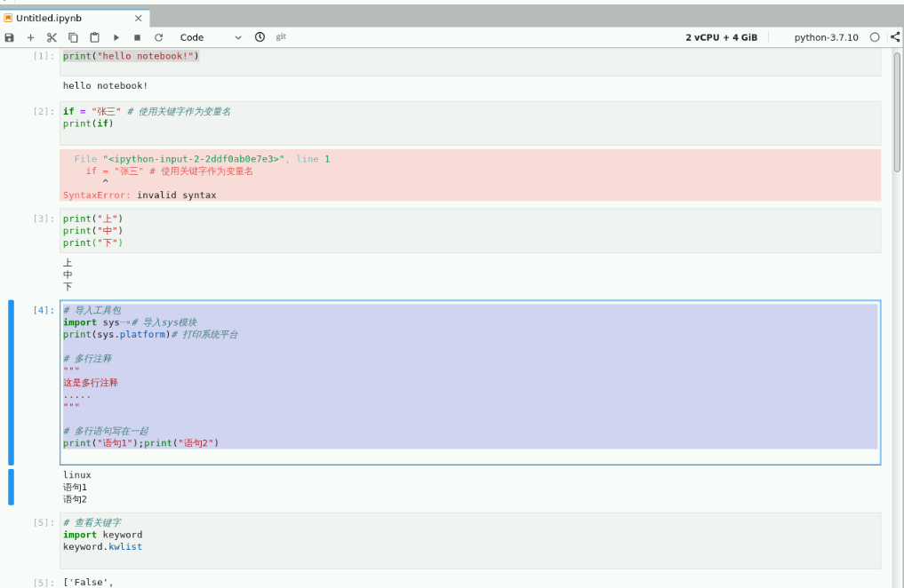Copy the selected cell

pyautogui.click(x=73, y=37)
